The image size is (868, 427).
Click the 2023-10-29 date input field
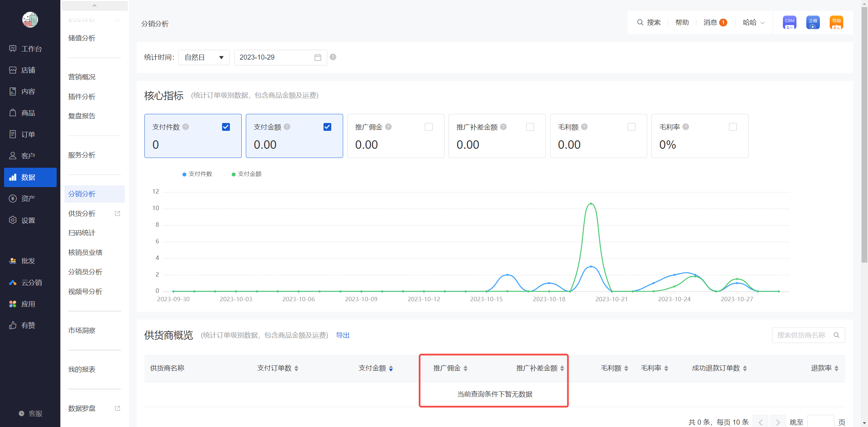click(x=280, y=58)
